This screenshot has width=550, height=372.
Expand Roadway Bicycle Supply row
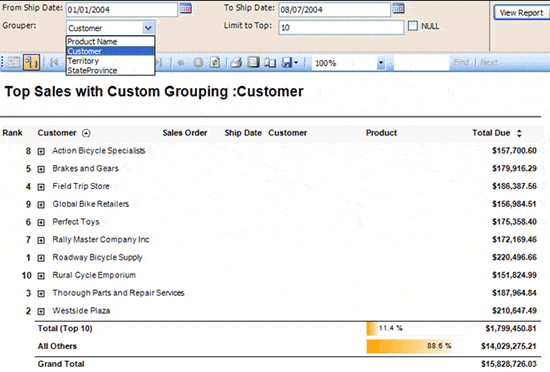[x=41, y=258]
